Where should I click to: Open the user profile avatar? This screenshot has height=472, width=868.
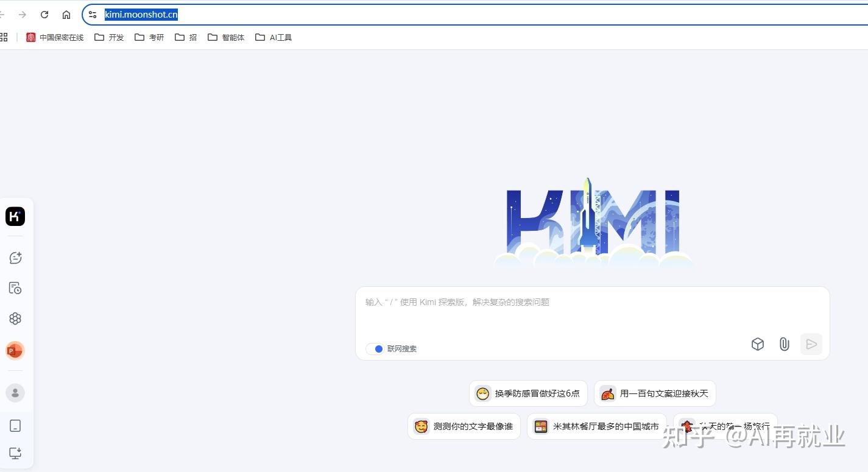pyautogui.click(x=15, y=393)
